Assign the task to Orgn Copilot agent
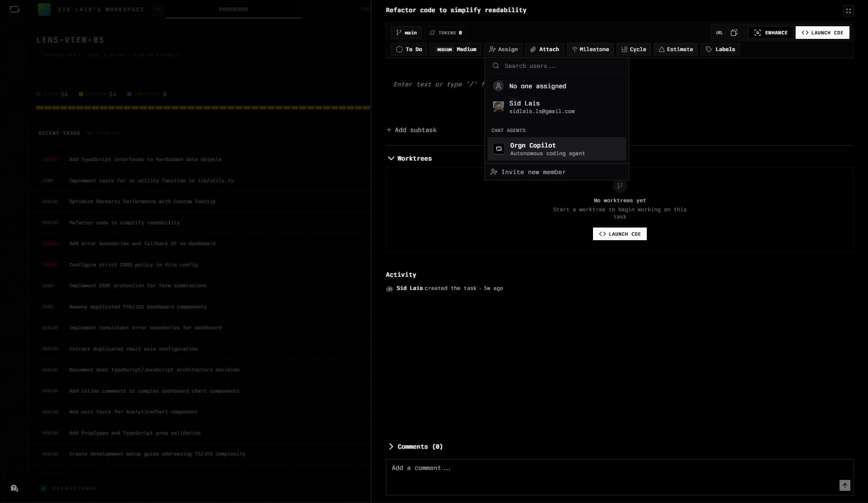The image size is (868, 503). pos(557,149)
